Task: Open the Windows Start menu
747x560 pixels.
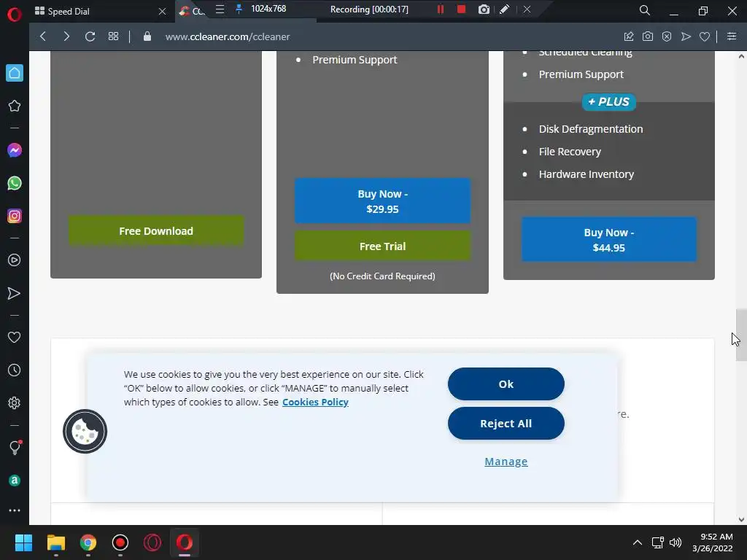Action: tap(23, 542)
